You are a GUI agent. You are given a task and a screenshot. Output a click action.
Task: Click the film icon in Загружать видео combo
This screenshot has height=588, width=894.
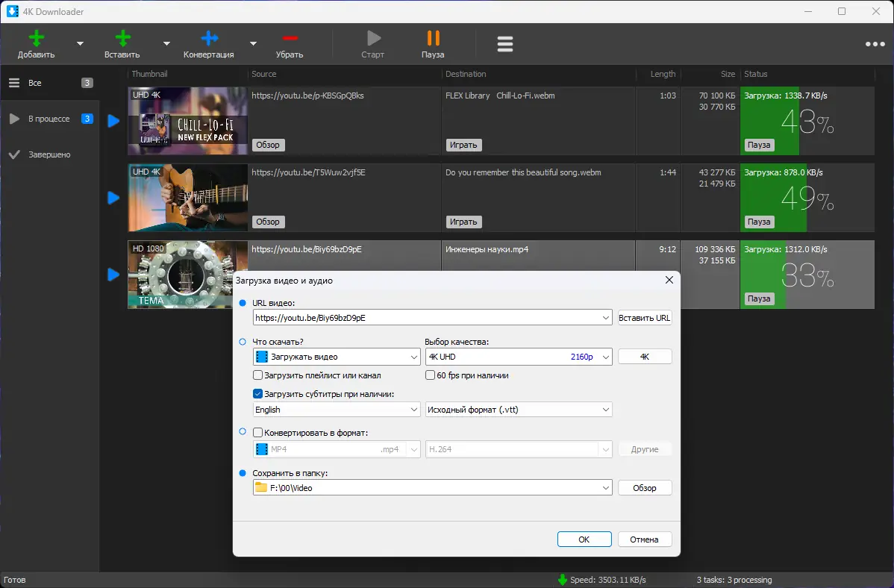[262, 357]
